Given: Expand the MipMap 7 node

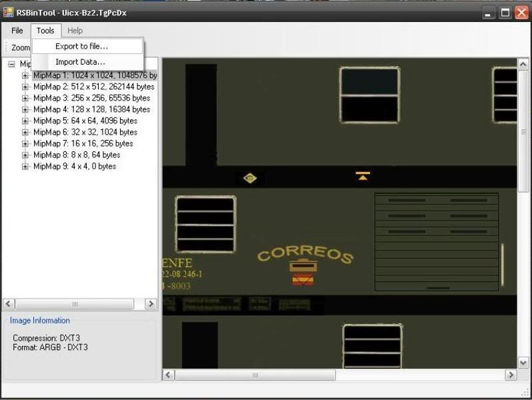Looking at the screenshot, I should [x=25, y=143].
